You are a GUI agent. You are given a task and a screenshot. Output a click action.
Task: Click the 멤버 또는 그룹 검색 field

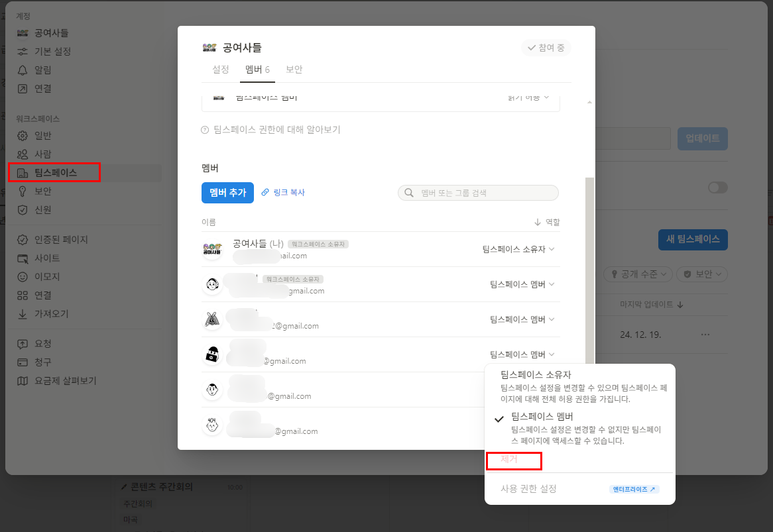478,193
